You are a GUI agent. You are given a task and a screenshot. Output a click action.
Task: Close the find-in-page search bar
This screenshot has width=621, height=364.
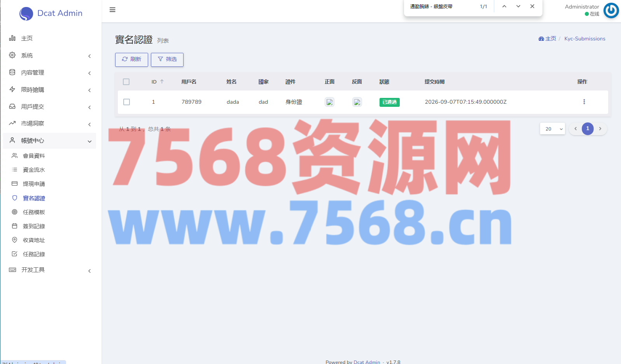(532, 6)
